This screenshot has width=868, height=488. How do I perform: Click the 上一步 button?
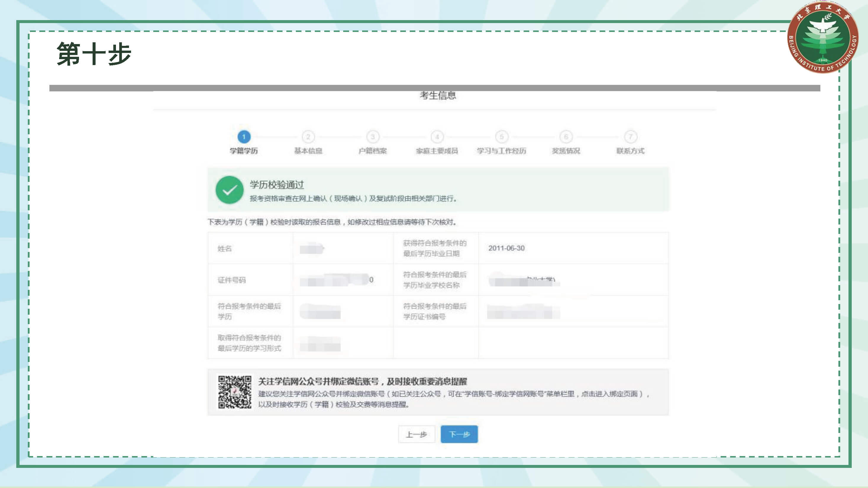click(417, 434)
